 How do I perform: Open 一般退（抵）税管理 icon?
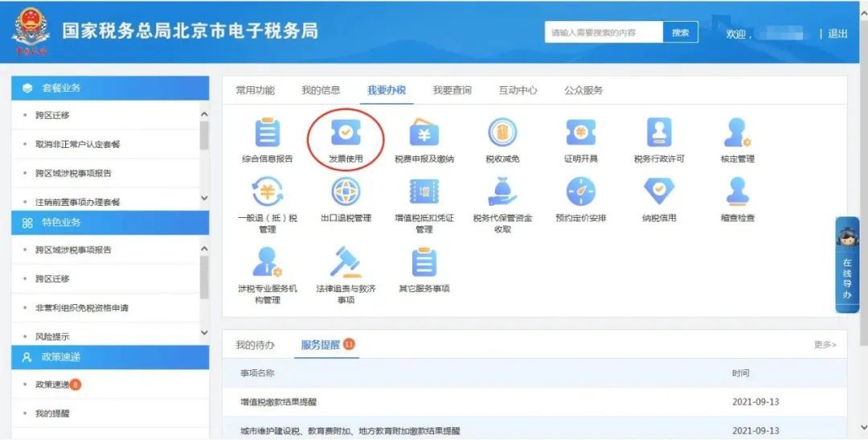pyautogui.click(x=268, y=191)
